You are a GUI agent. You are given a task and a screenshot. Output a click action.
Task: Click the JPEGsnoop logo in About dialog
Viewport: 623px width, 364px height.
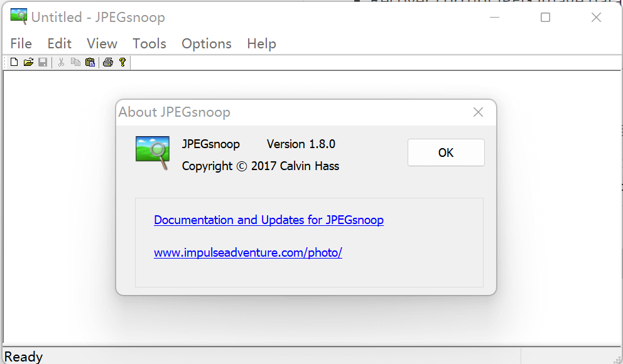153,153
